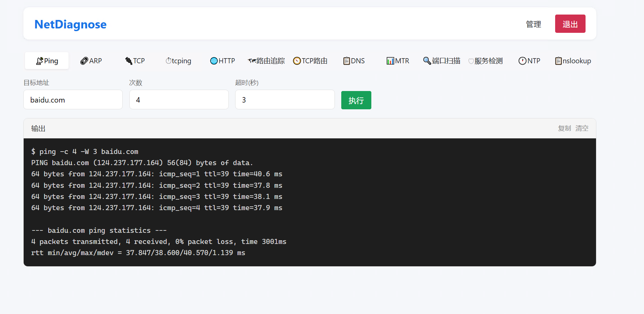Click the nslookup clipboard icon
Image resolution: width=644 pixels, height=314 pixels.
(559, 61)
